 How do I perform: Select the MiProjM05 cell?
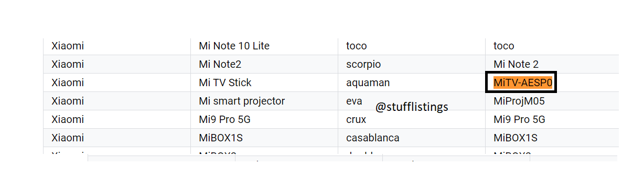pos(552,101)
